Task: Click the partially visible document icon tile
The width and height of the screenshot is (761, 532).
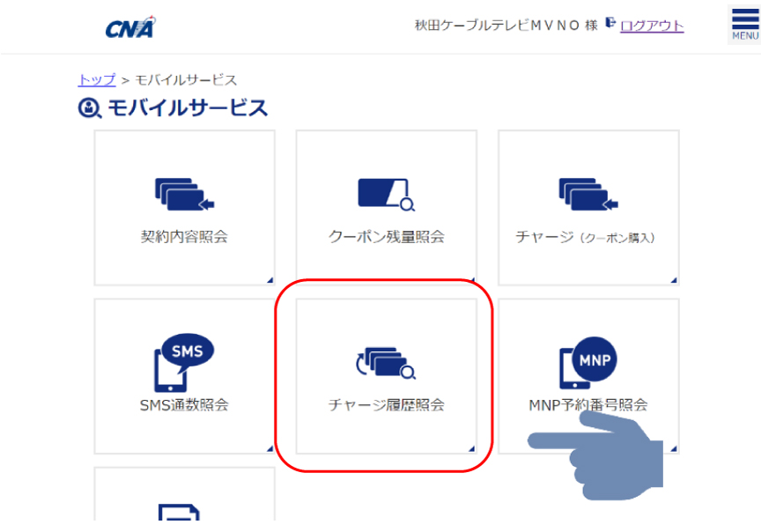Action: click(184, 494)
